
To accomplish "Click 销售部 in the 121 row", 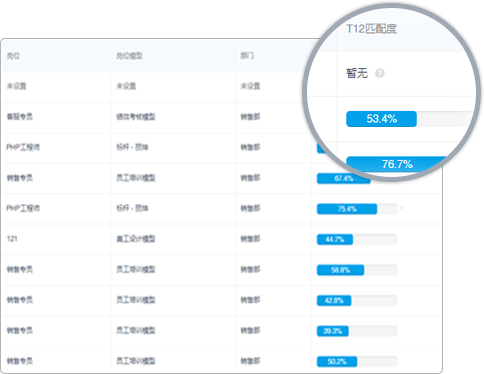I will coord(250,239).
